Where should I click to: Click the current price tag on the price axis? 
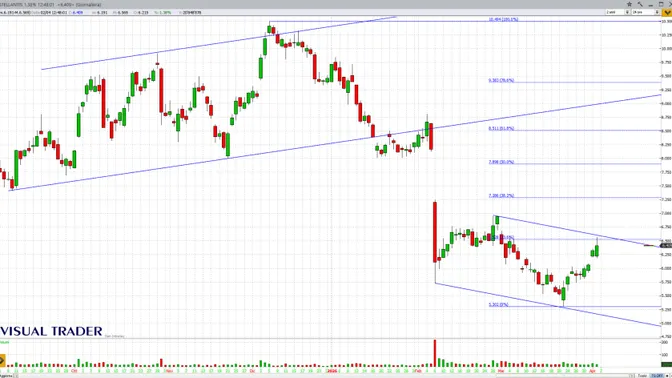666,246
